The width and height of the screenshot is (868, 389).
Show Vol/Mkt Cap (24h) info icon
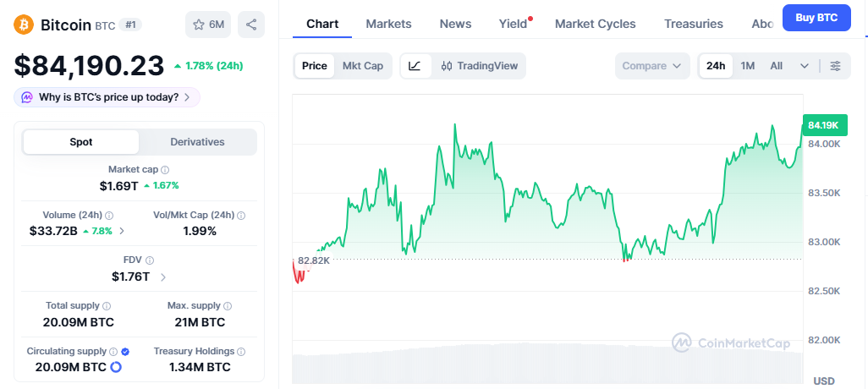click(x=241, y=216)
